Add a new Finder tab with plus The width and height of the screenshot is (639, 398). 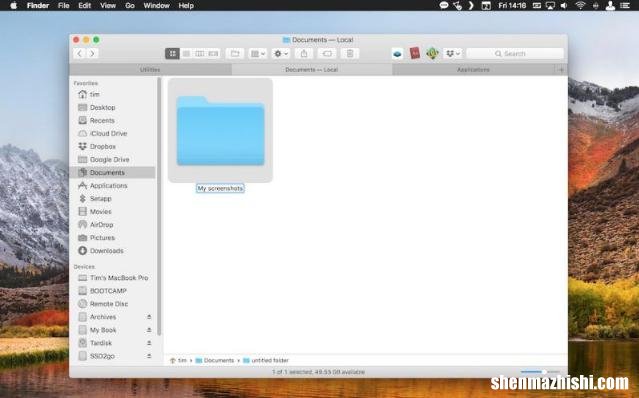pyautogui.click(x=561, y=70)
